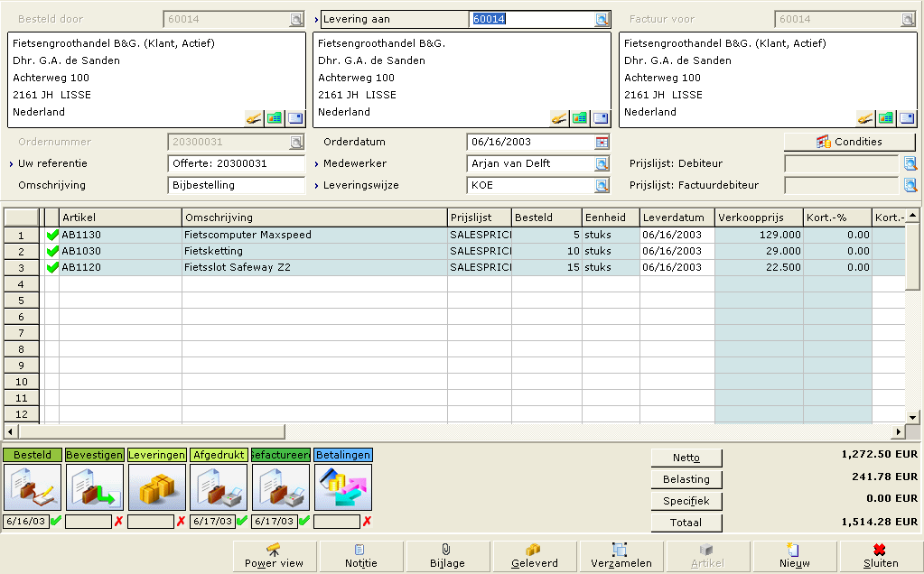Click the edit pencil icon in Levering aan address
Screen dimensions: 924x574
559,118
